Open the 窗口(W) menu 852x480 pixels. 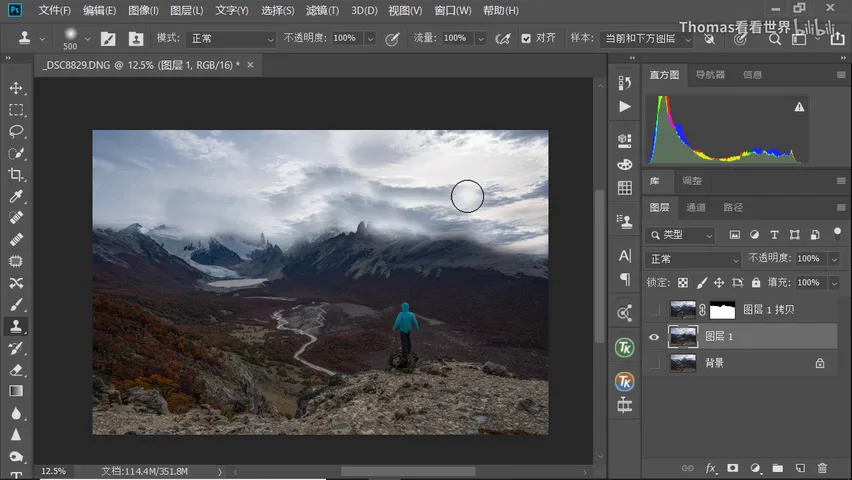453,10
